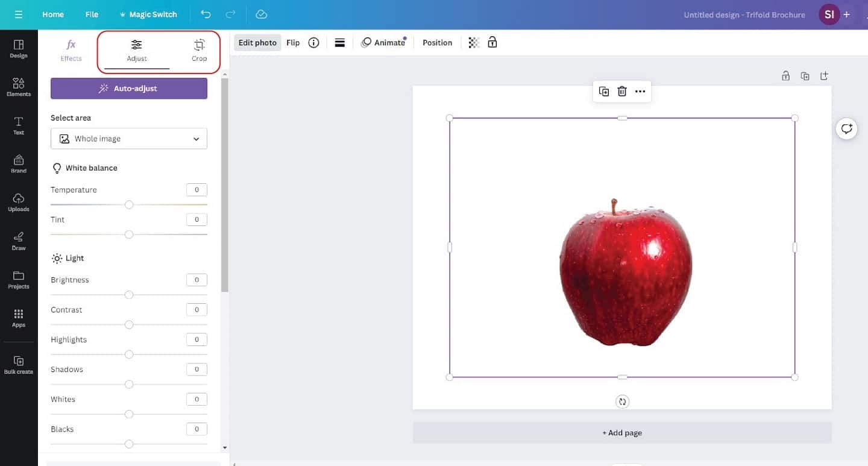
Task: Open the Elements panel
Action: coord(18,86)
